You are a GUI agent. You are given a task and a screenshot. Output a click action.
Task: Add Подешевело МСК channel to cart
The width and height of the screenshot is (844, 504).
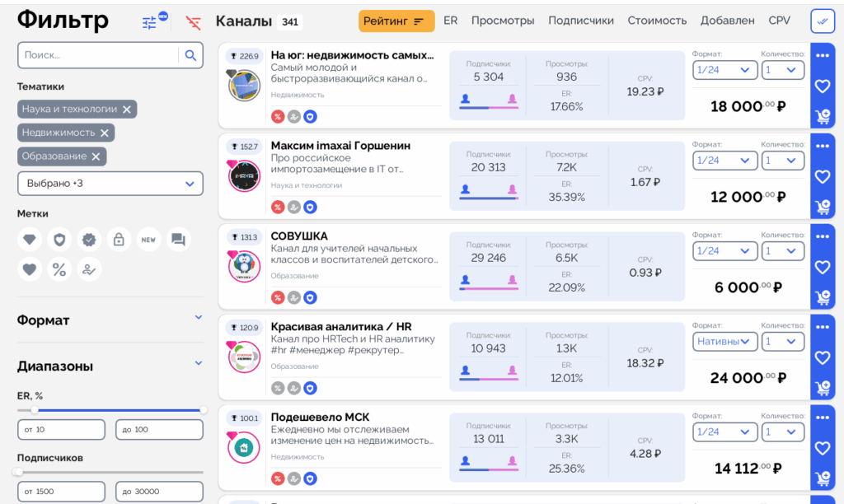click(x=822, y=478)
